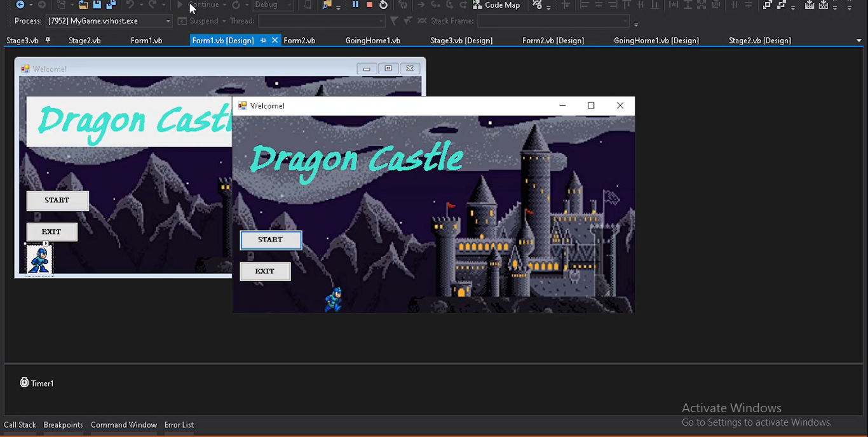Open the Code Map tool

[x=496, y=5]
